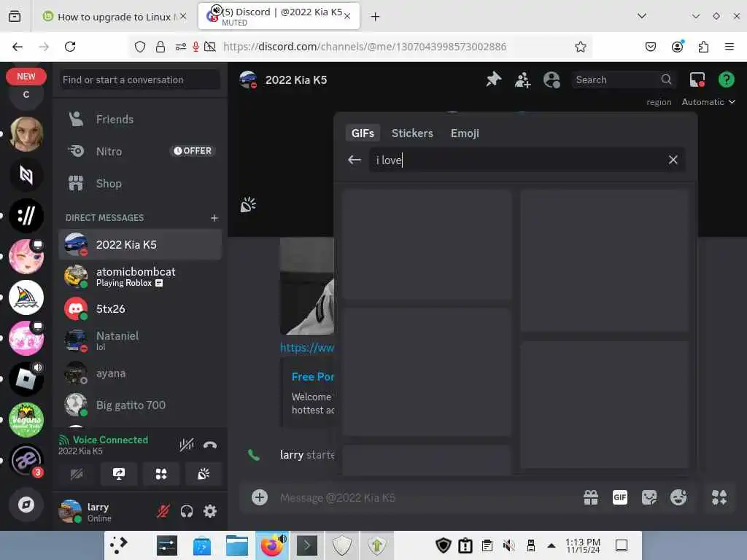This screenshot has width=747, height=560.
Task: Share your screen button
Action: tap(119, 474)
